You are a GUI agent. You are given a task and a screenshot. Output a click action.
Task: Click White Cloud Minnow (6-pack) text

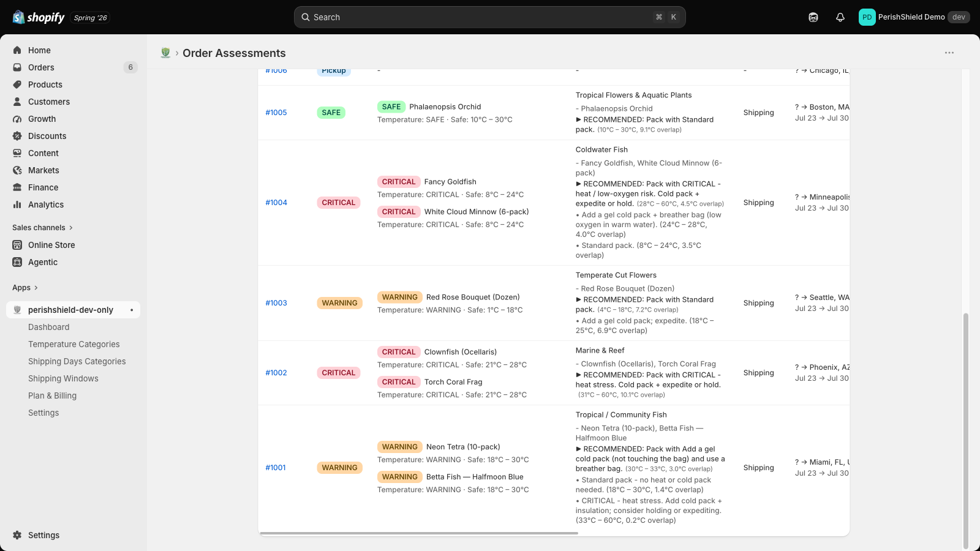tap(477, 212)
